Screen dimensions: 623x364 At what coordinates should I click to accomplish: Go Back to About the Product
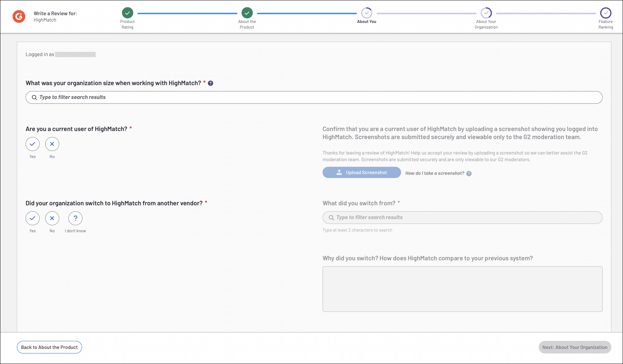tap(49, 347)
